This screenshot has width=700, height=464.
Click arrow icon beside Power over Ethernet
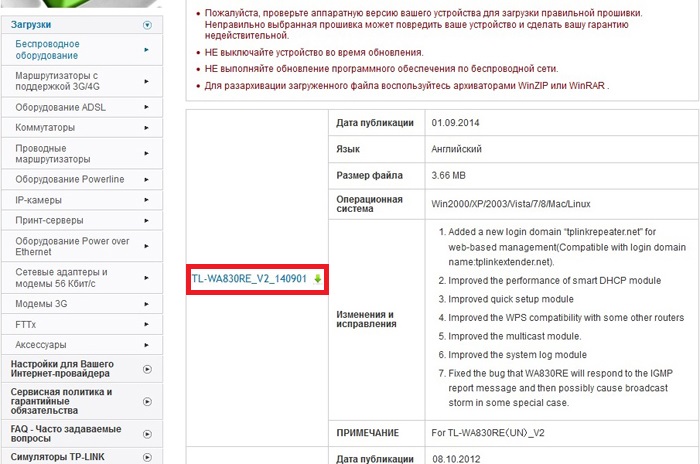point(146,246)
